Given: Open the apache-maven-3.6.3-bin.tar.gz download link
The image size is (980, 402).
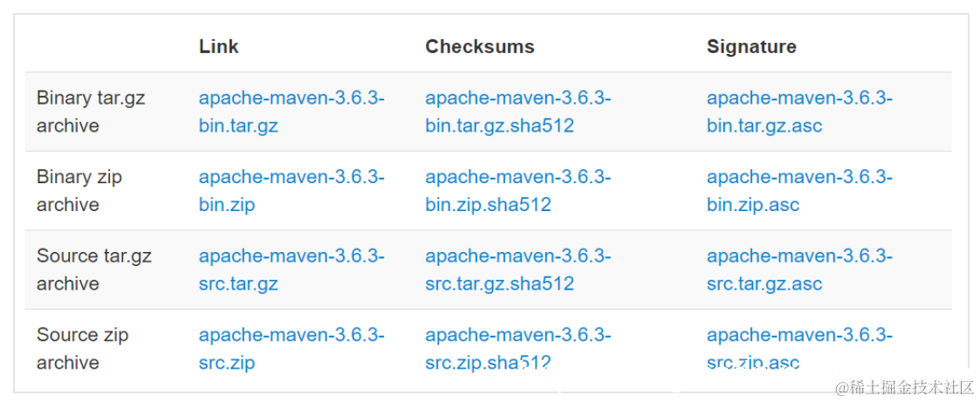Looking at the screenshot, I should point(291,112).
